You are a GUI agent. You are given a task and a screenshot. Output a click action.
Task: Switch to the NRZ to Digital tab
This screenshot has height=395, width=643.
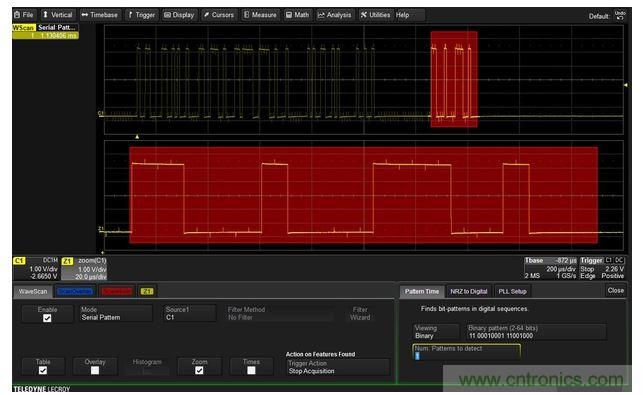click(469, 291)
